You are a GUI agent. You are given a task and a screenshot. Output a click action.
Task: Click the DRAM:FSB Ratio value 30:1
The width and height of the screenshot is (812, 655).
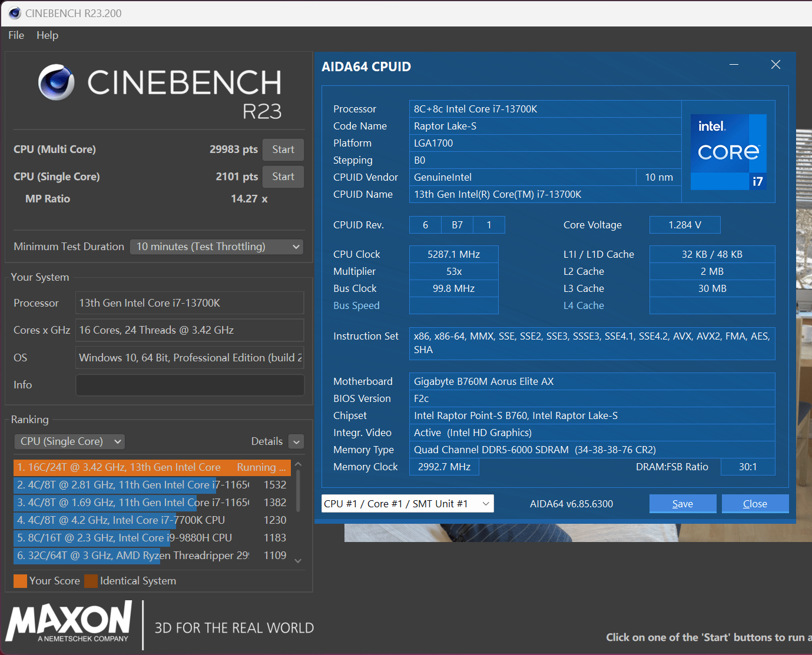pos(748,467)
